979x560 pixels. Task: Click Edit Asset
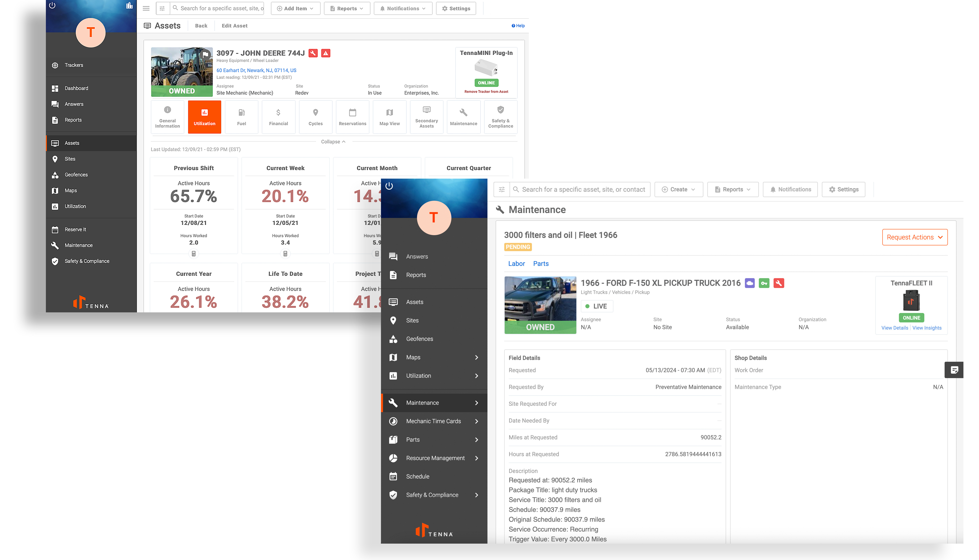point(235,26)
